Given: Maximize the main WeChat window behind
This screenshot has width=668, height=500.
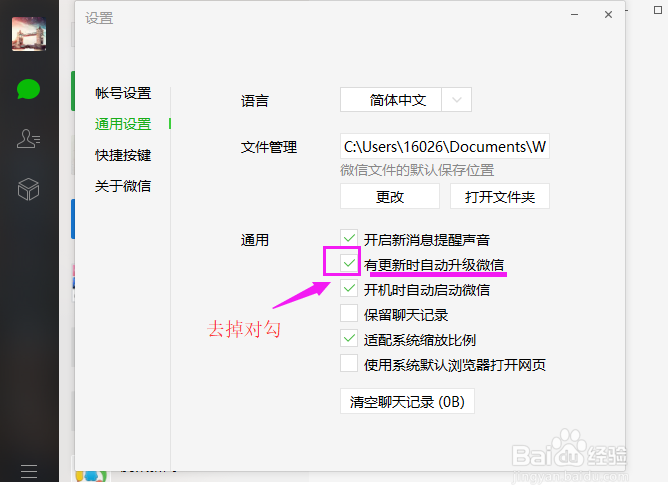Looking at the screenshot, I should tap(658, 10).
